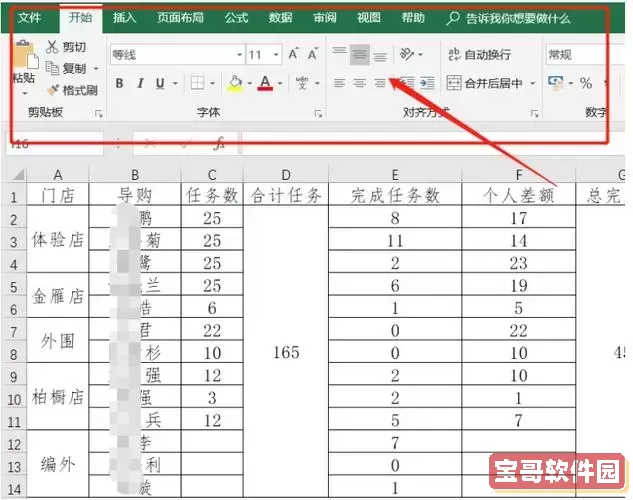This screenshot has height=500, width=633.
Task: Open Clipboard (剪贴板) dialog launcher
Action: 99,114
